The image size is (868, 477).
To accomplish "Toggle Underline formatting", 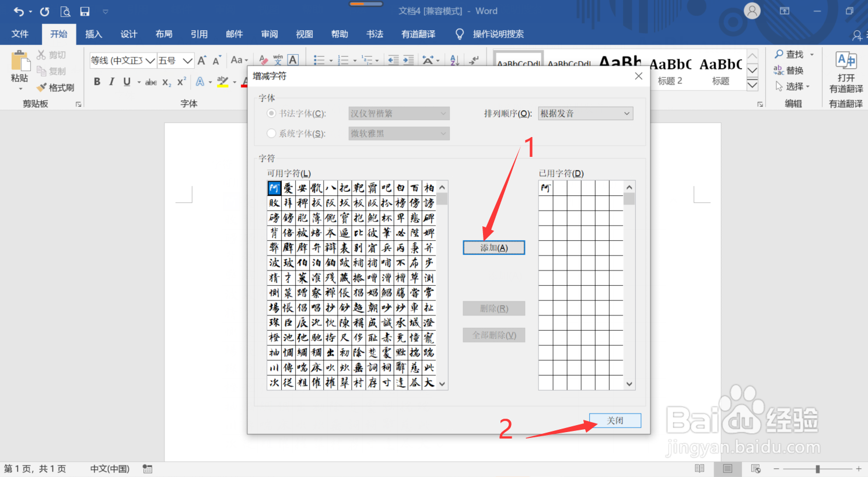I will (127, 82).
